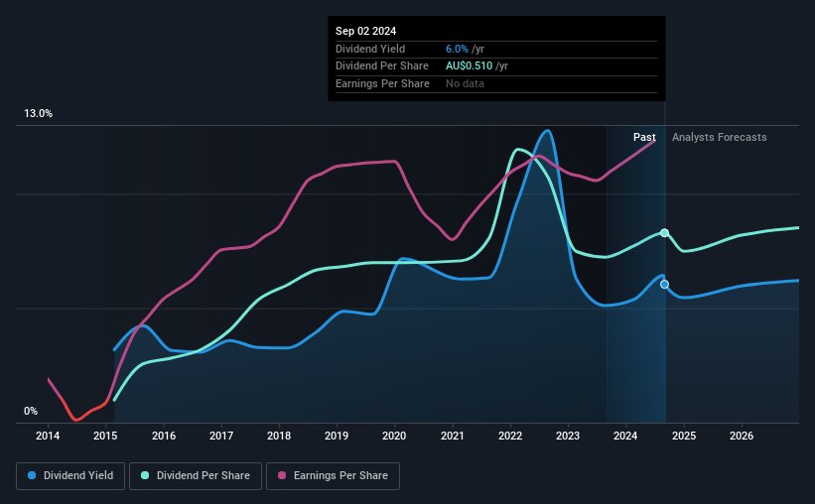Click the 13.0% y-axis label
Viewport: 815px width, 504px height.
[38, 114]
